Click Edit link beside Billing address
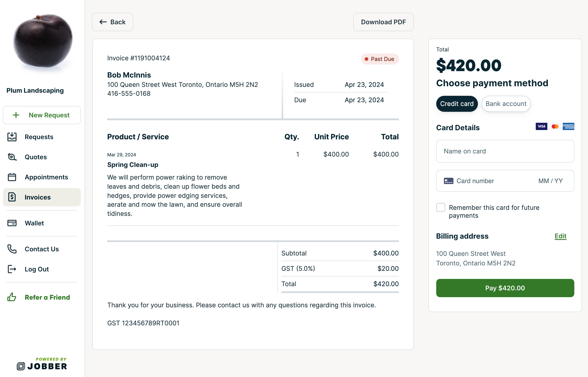The width and height of the screenshot is (588, 377). point(560,236)
